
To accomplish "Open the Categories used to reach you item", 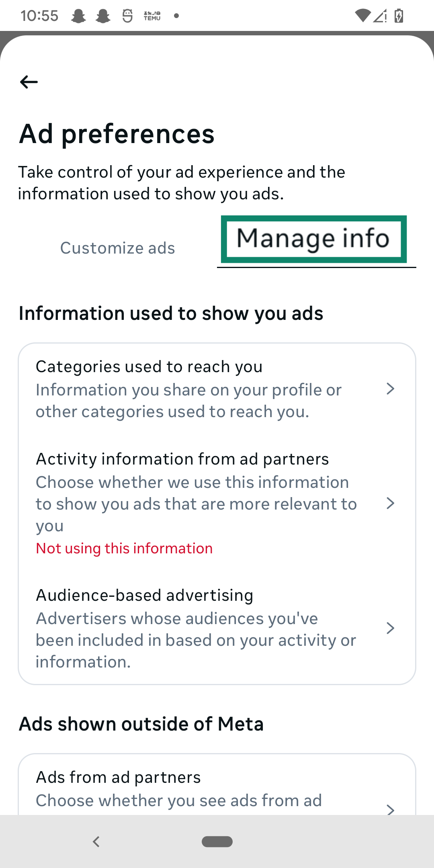I will click(x=189, y=388).
